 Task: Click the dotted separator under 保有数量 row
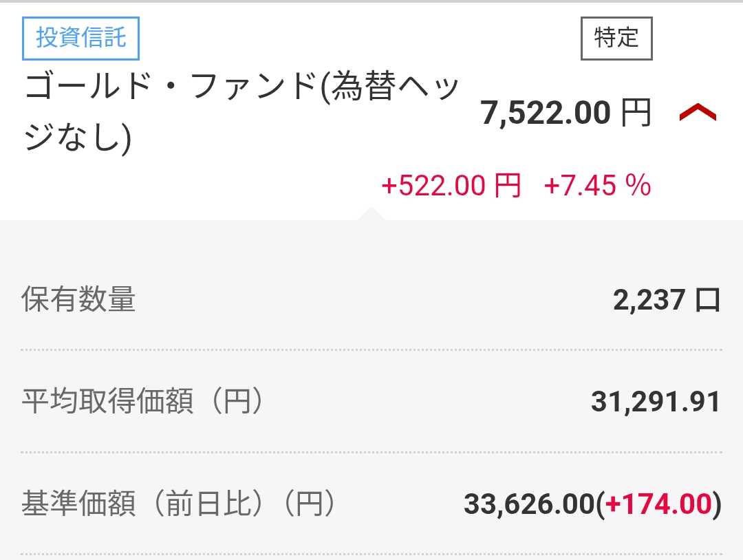(371, 350)
